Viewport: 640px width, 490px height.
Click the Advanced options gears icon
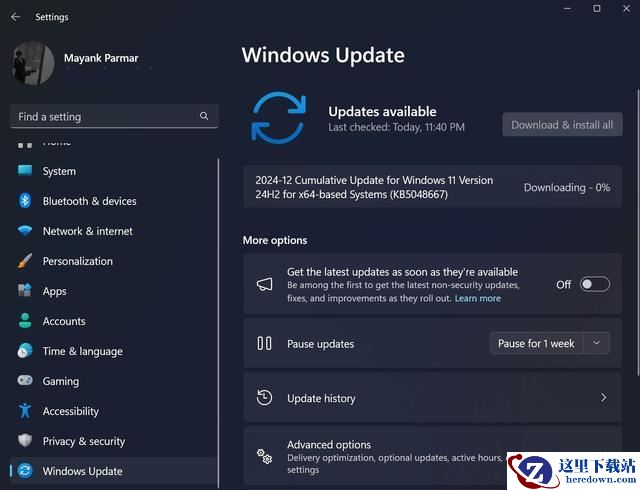264,456
